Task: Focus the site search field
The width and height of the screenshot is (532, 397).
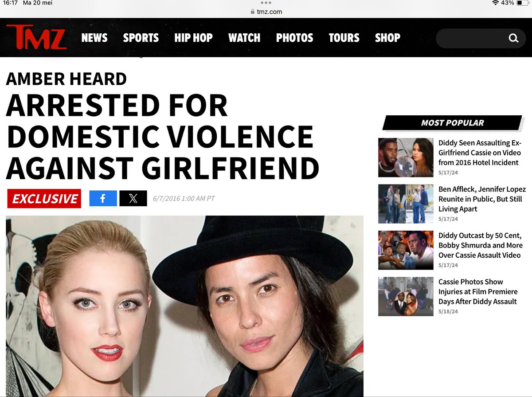Action: (x=481, y=38)
